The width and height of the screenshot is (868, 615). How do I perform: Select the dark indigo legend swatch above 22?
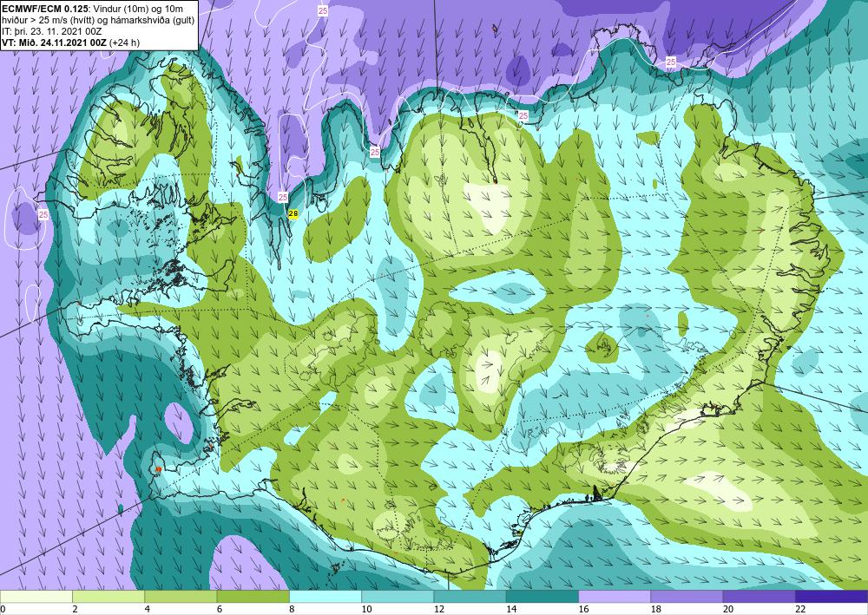(832, 597)
